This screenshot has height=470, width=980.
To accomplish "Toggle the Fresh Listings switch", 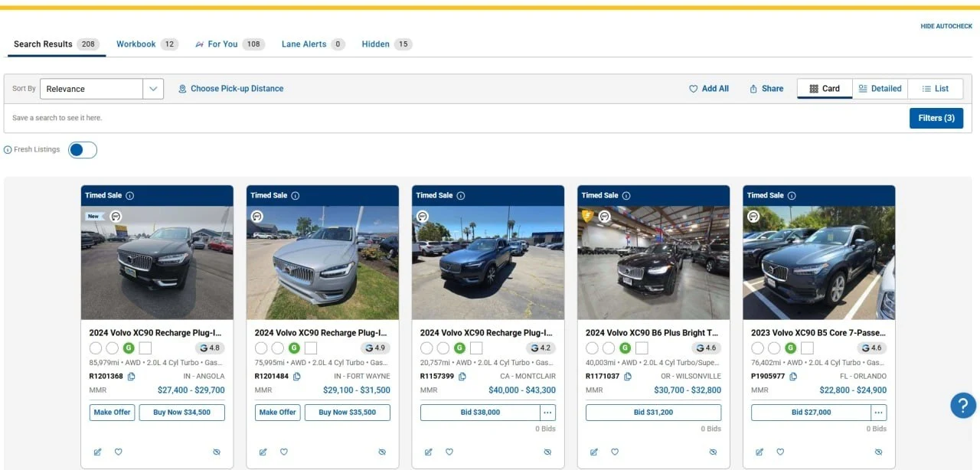I will pos(83,150).
